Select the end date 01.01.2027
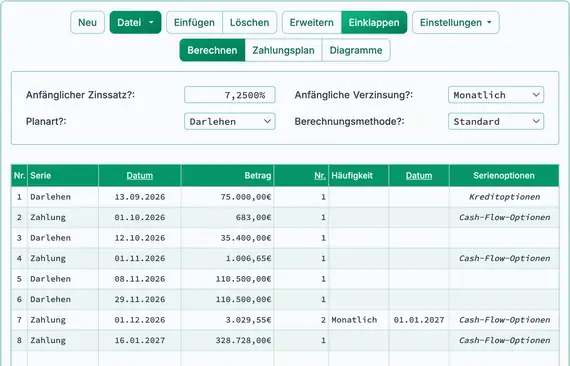Image resolution: width=570 pixels, height=366 pixels. [x=419, y=320]
